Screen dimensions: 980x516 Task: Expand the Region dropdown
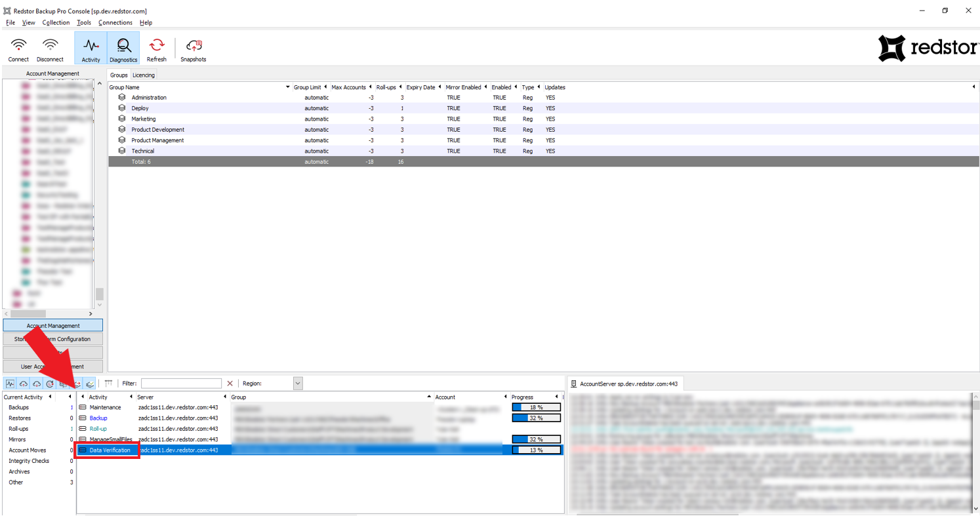coord(298,384)
